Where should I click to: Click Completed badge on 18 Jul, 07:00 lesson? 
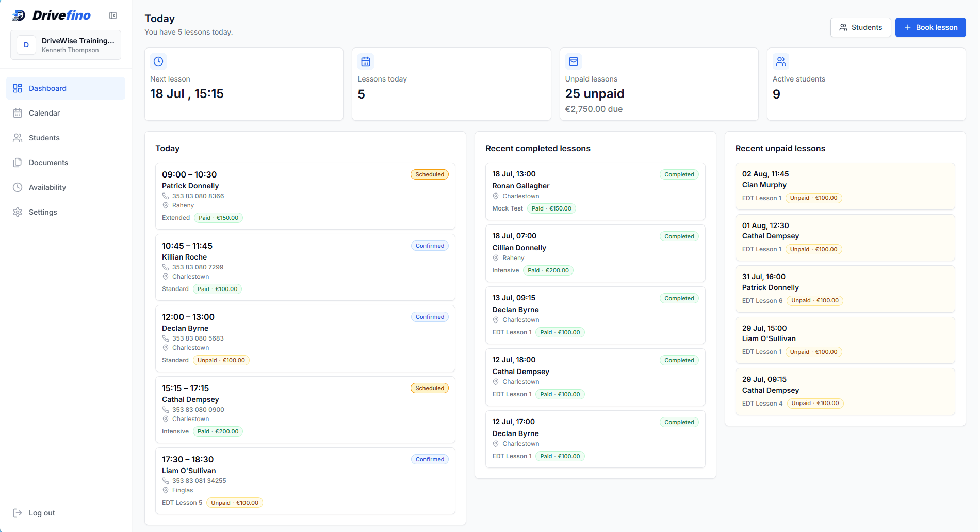coord(679,236)
